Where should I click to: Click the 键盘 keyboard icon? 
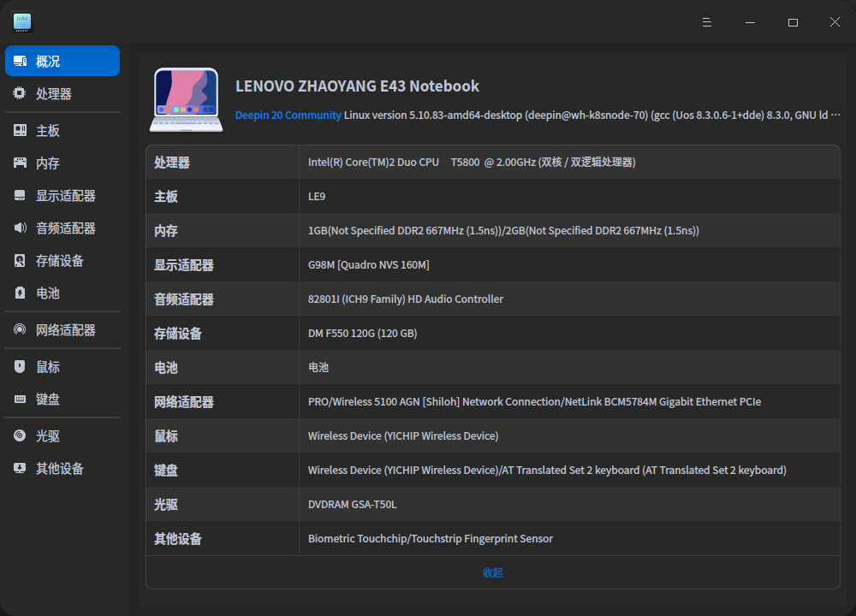[19, 399]
